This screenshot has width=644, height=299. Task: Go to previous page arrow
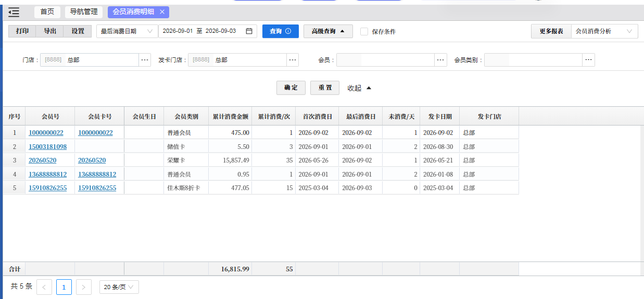pos(44,287)
